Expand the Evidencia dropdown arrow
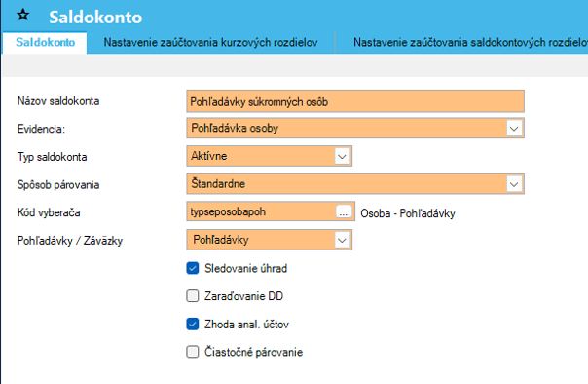 [x=514, y=129]
